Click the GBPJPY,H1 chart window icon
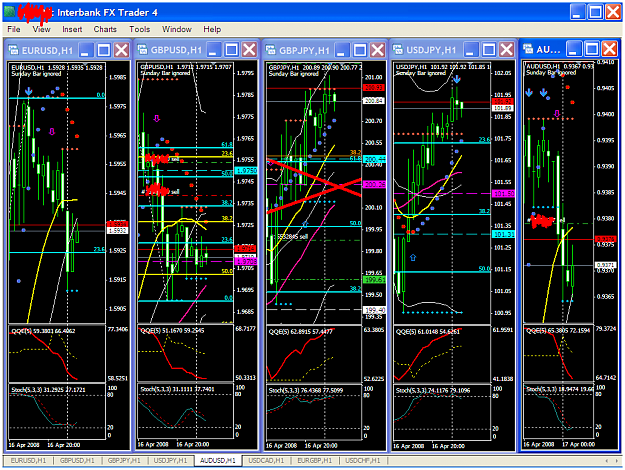Viewport: 625px width, 470px height. [x=271, y=50]
